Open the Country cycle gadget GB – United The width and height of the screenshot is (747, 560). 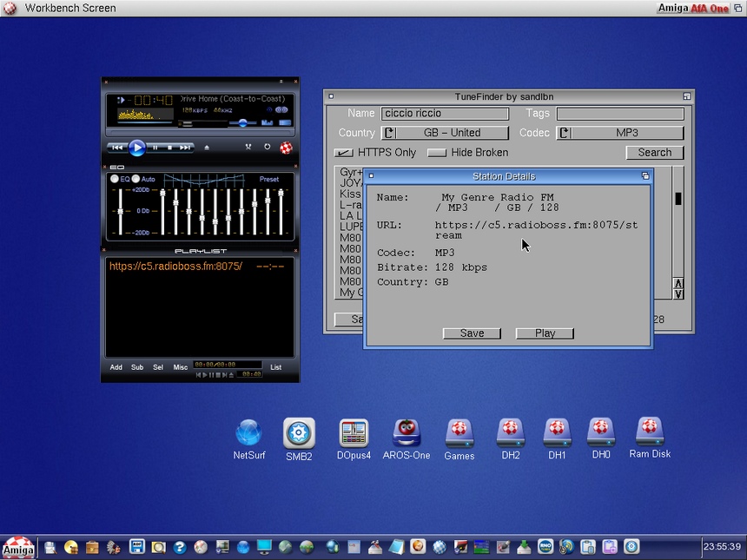[x=445, y=133]
